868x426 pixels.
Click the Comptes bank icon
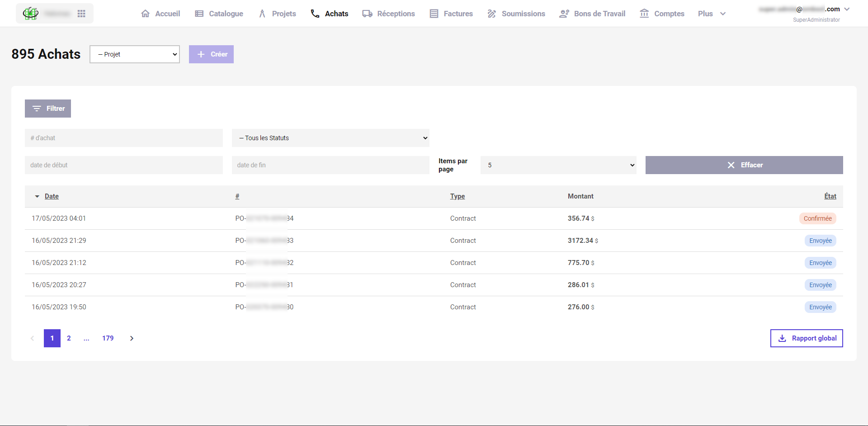pos(644,14)
